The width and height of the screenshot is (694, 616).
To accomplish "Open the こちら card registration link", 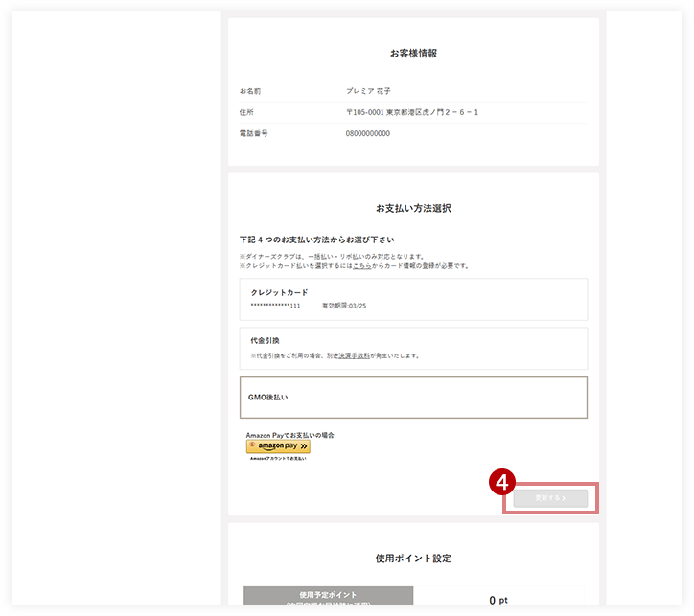I will tap(361, 265).
